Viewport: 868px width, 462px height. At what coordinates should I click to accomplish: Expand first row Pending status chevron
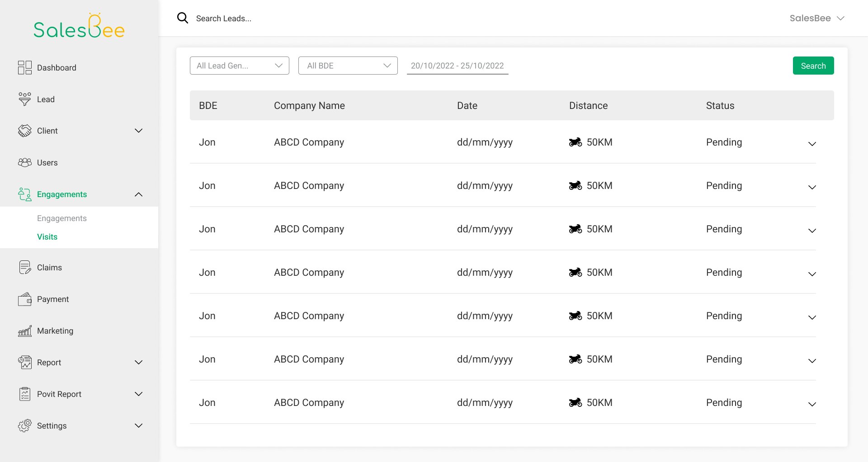pyautogui.click(x=812, y=144)
